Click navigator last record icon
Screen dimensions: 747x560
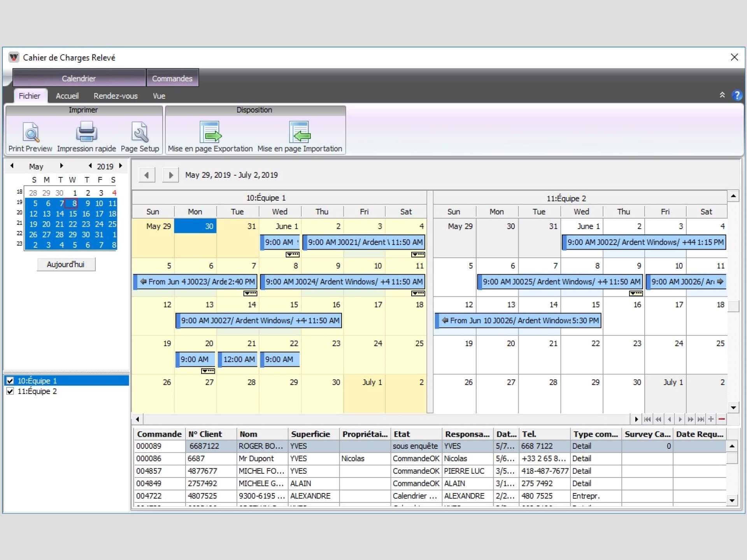click(x=701, y=419)
